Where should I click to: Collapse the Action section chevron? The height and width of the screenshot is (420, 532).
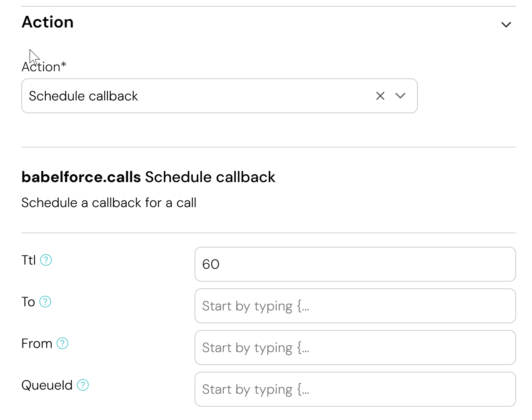pyautogui.click(x=506, y=25)
